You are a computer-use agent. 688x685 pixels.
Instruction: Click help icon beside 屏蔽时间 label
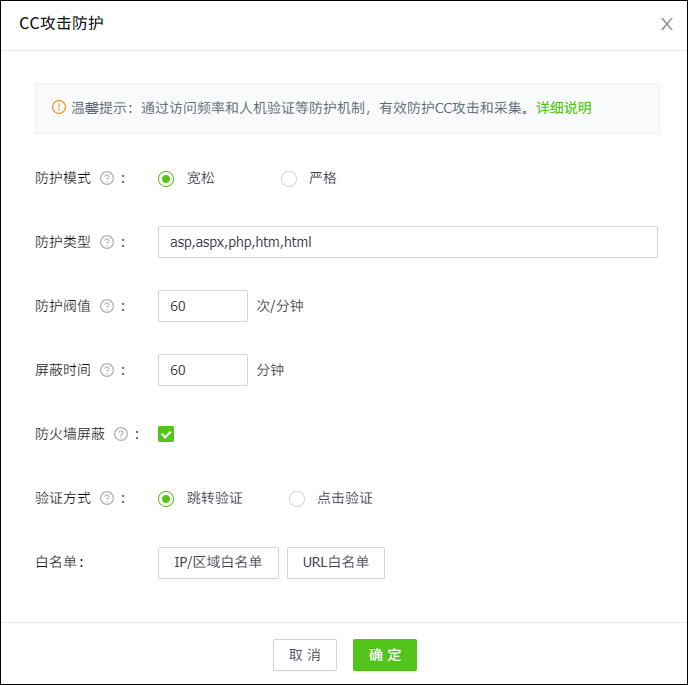point(107,370)
